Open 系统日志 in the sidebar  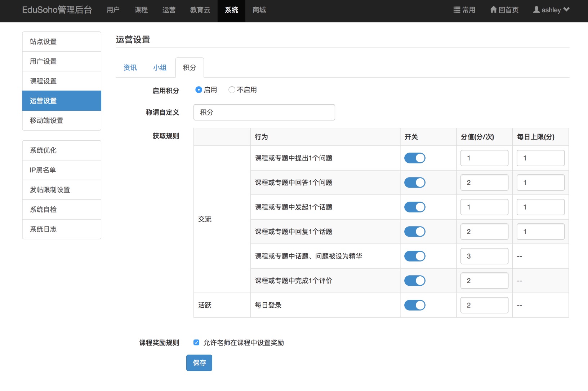(x=62, y=229)
